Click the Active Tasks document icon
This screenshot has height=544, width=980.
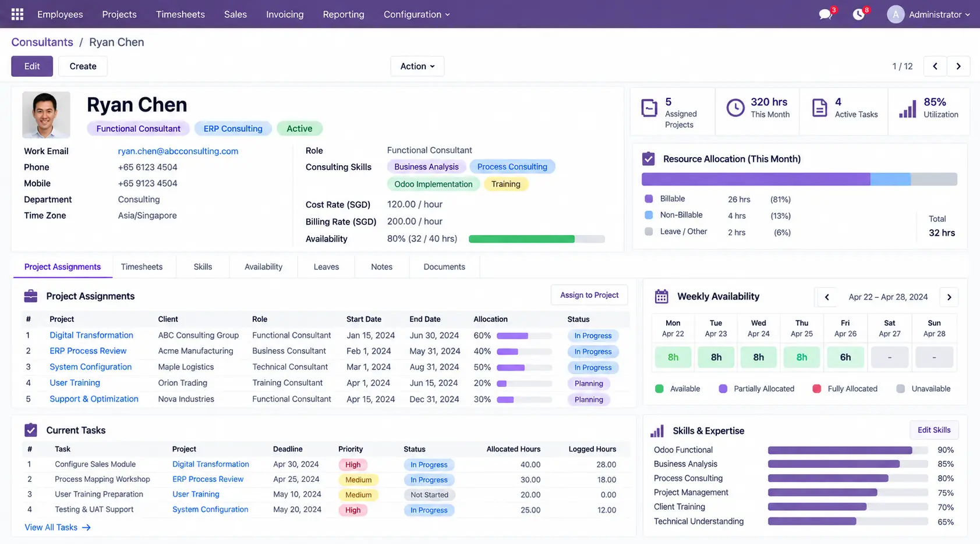(x=819, y=108)
